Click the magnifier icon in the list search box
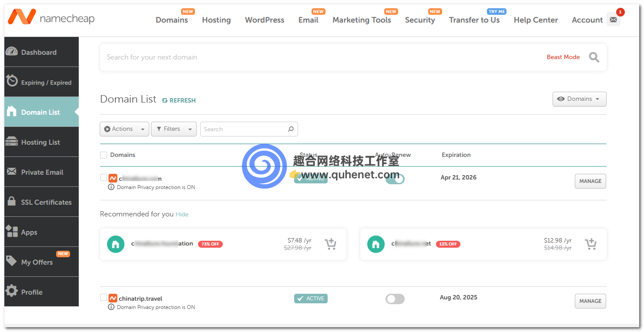The image size is (644, 332). tap(291, 129)
